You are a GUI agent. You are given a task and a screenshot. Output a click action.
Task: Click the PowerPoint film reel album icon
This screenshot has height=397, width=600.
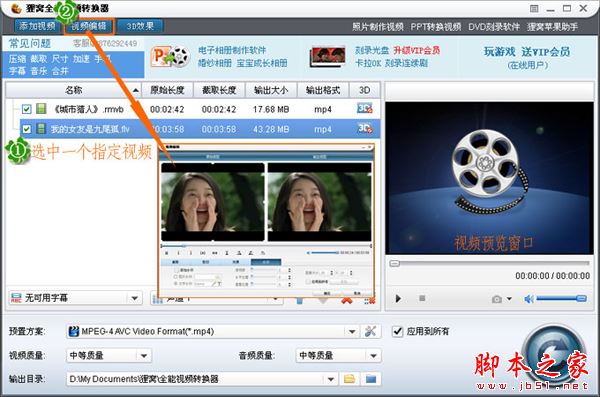click(170, 57)
